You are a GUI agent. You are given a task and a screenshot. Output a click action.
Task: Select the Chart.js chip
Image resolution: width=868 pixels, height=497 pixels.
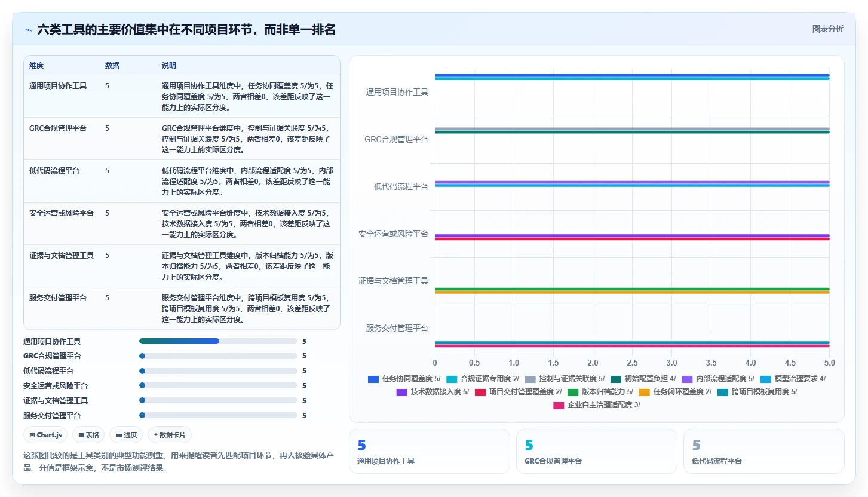[x=46, y=435]
